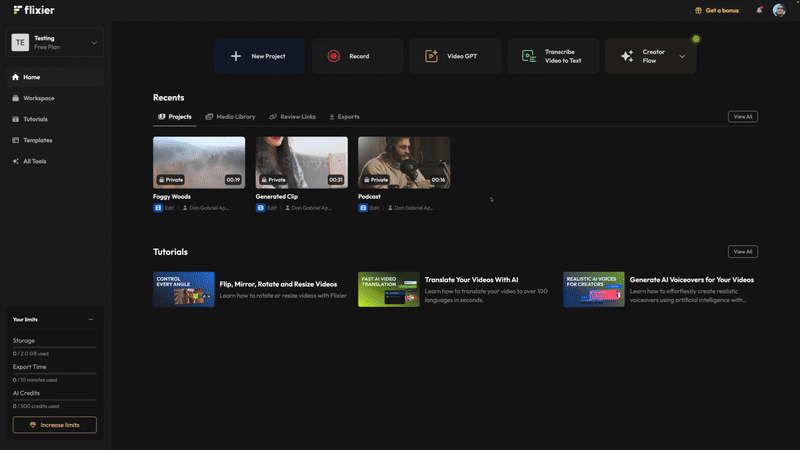
Task: Collapse the Your limits panel
Action: tap(91, 319)
